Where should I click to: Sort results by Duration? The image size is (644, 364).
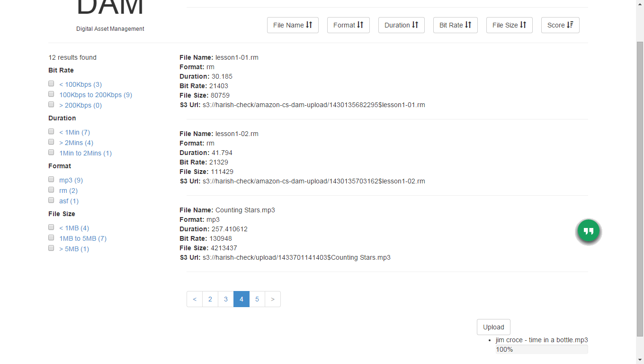point(401,25)
